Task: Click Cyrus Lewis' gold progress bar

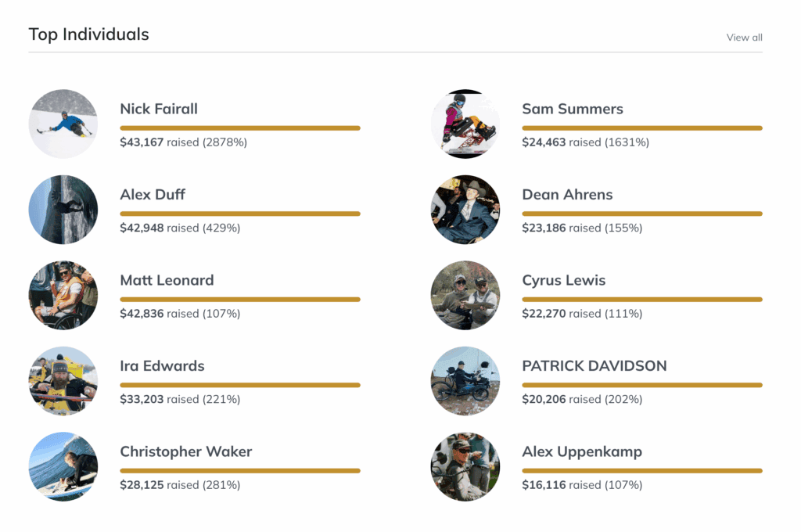Action: coord(642,299)
